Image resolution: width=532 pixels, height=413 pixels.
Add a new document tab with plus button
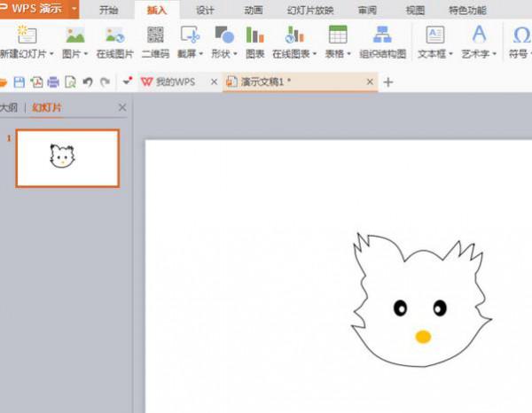pyautogui.click(x=387, y=82)
